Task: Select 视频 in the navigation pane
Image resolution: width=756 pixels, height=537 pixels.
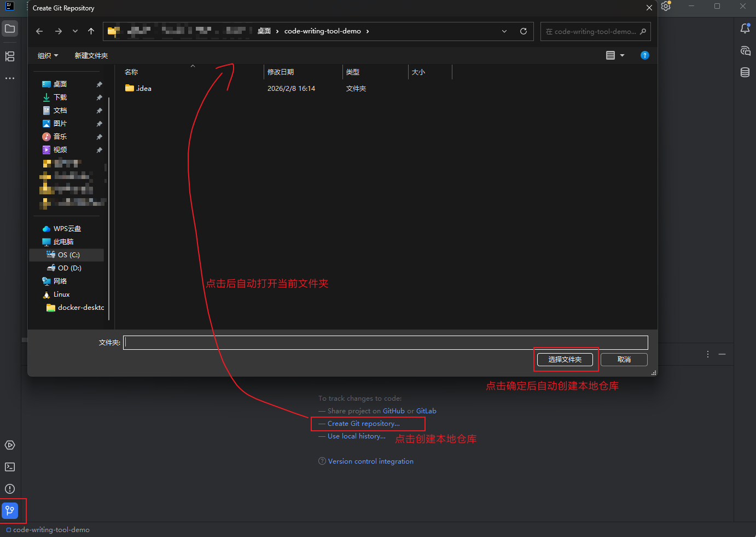Action: 60,149
